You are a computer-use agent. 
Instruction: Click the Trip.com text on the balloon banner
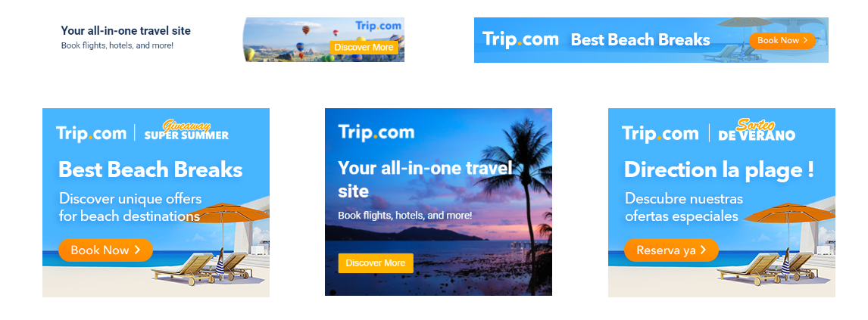(378, 26)
